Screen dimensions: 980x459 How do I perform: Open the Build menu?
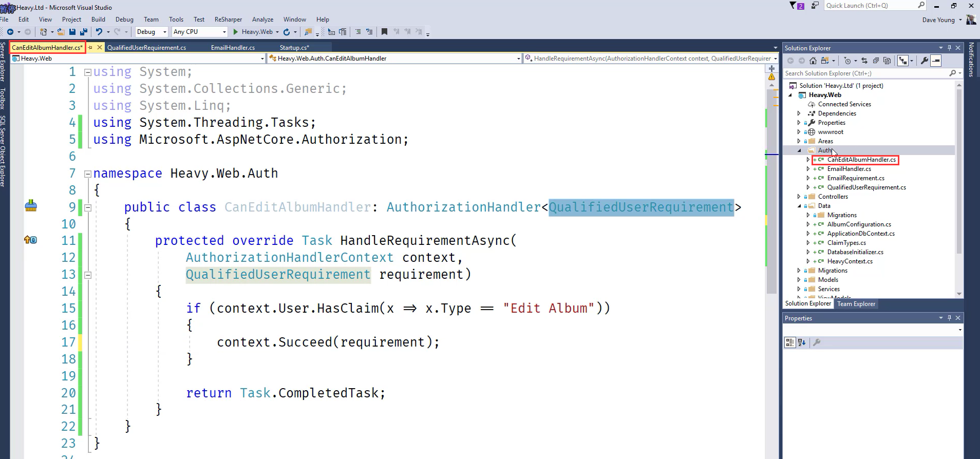pyautogui.click(x=98, y=20)
